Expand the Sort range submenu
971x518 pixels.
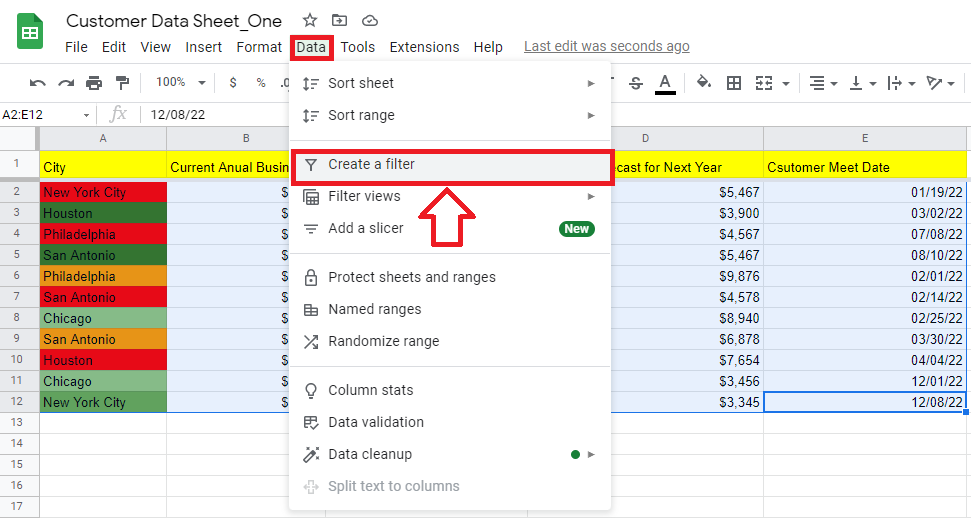pos(591,115)
